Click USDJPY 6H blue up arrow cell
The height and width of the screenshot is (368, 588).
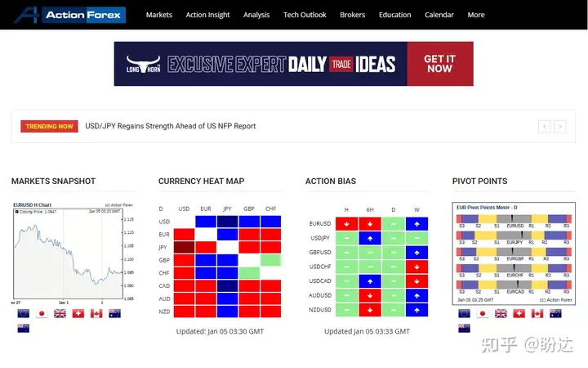[x=370, y=238]
